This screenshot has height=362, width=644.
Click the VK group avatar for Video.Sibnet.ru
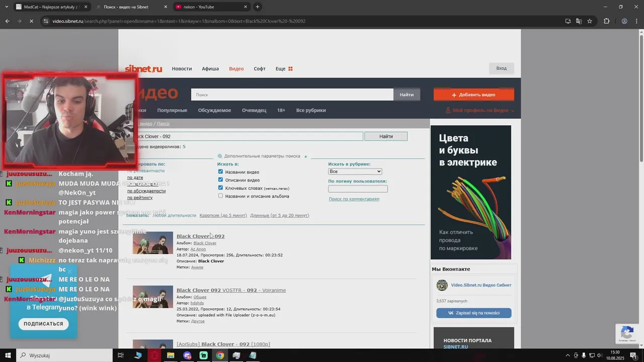[442, 285]
